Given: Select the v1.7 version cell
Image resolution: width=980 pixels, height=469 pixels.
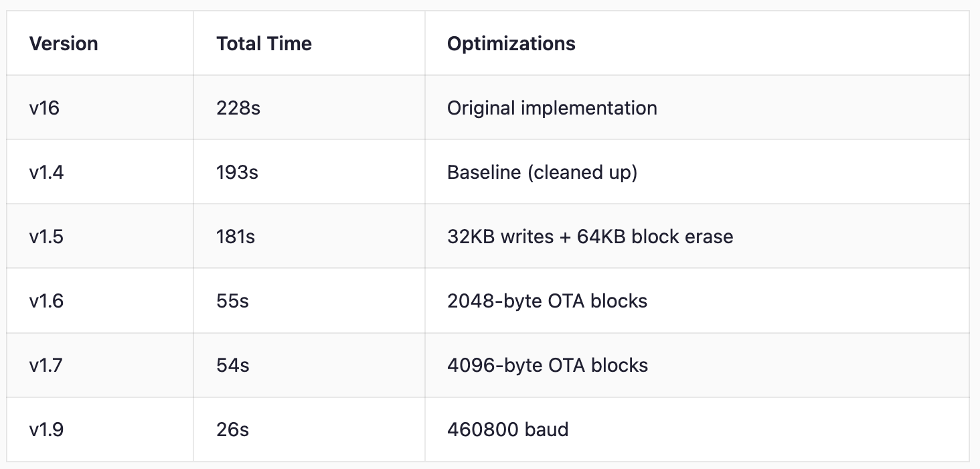Looking at the screenshot, I should click(x=46, y=365).
